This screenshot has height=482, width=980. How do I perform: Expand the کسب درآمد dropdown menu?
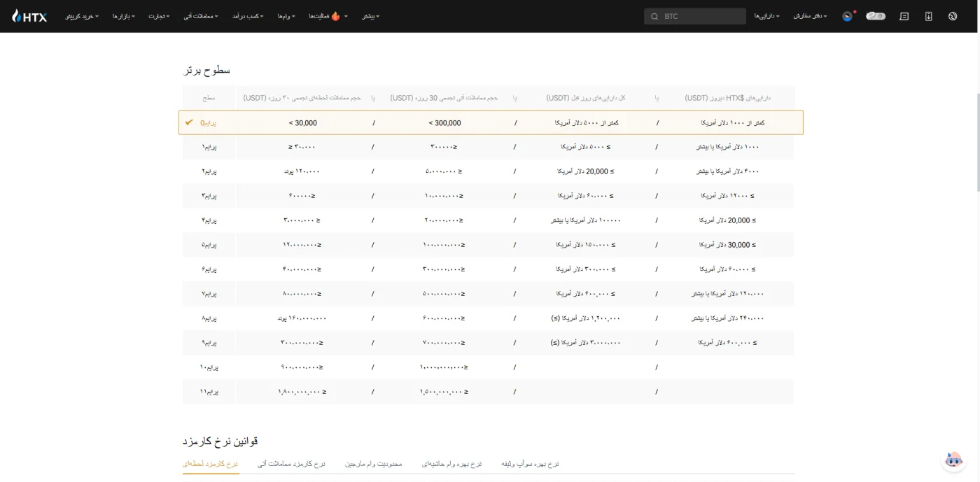click(248, 16)
